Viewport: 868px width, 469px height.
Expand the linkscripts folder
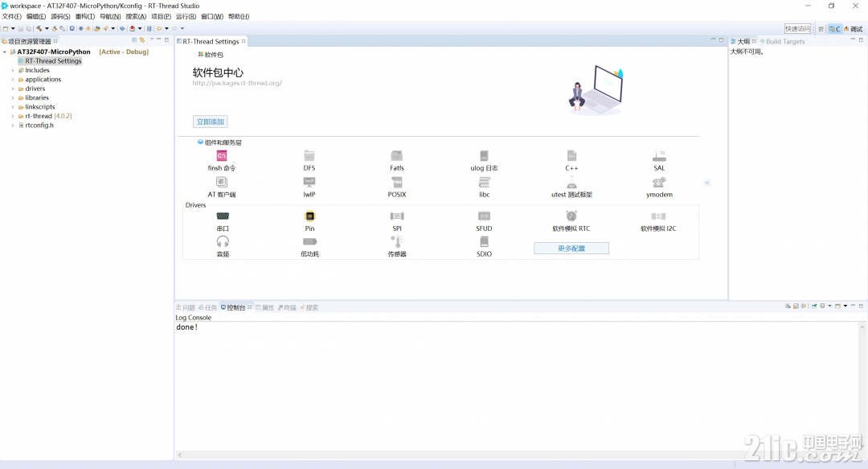click(x=13, y=107)
